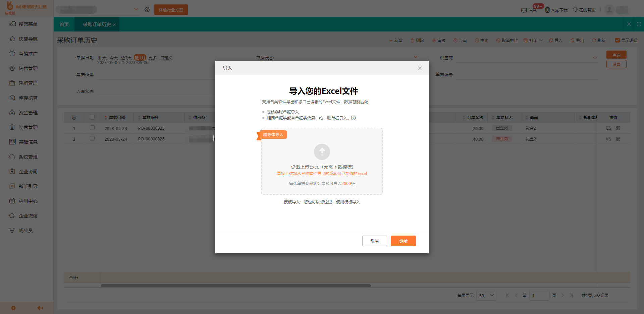This screenshot has height=314, width=644.
Task: Click the 继续 button in the import dialog
Action: pos(403,241)
